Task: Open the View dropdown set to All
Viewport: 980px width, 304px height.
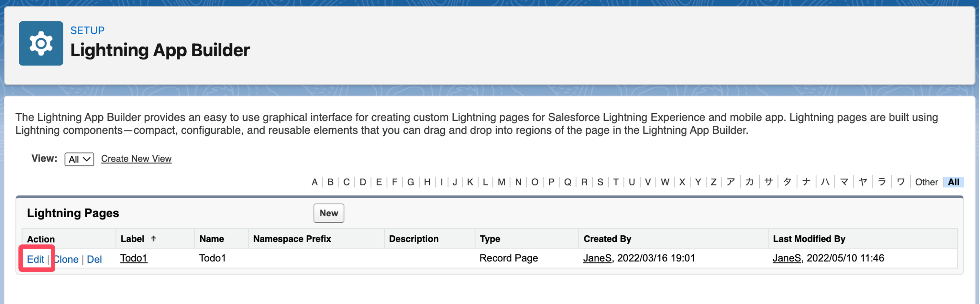Action: [79, 159]
